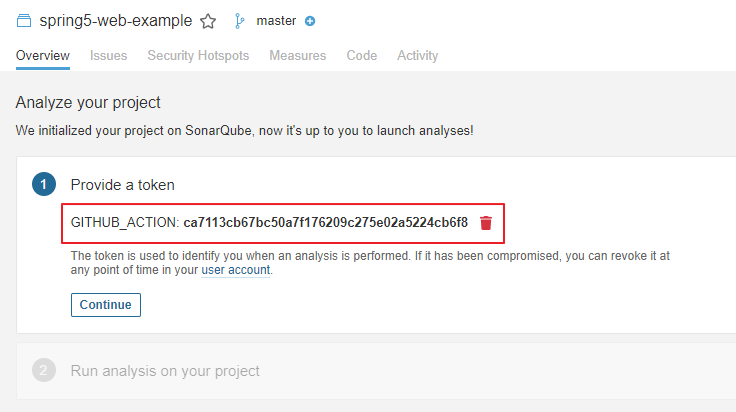
Task: Switch to the Code tab
Action: click(x=361, y=56)
